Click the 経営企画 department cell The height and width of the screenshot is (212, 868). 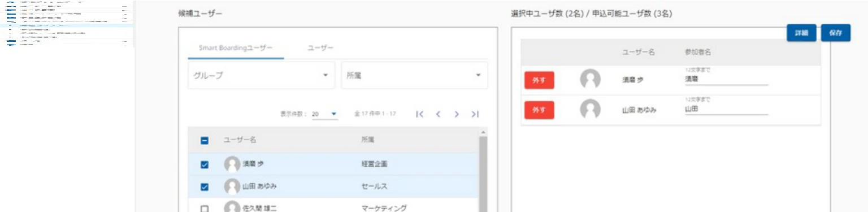(x=375, y=165)
